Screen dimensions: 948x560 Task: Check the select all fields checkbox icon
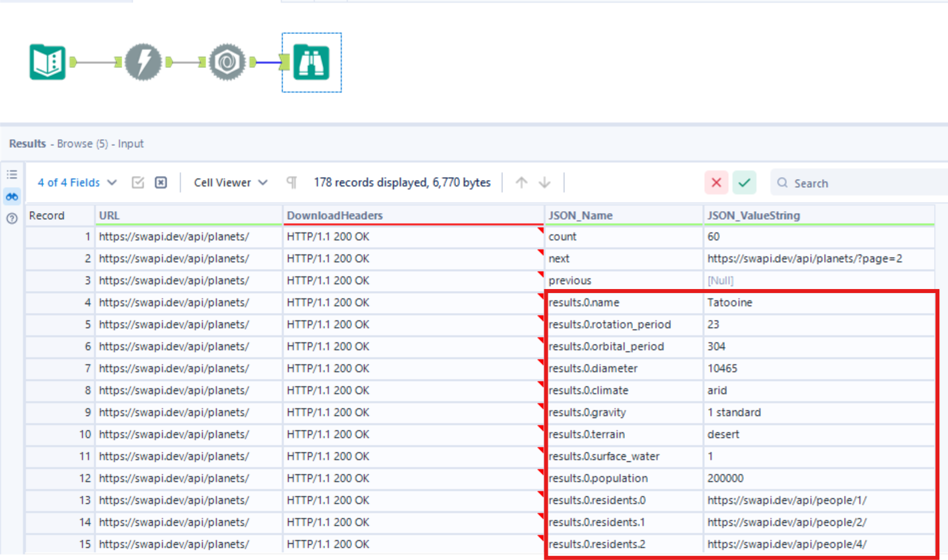coord(138,182)
